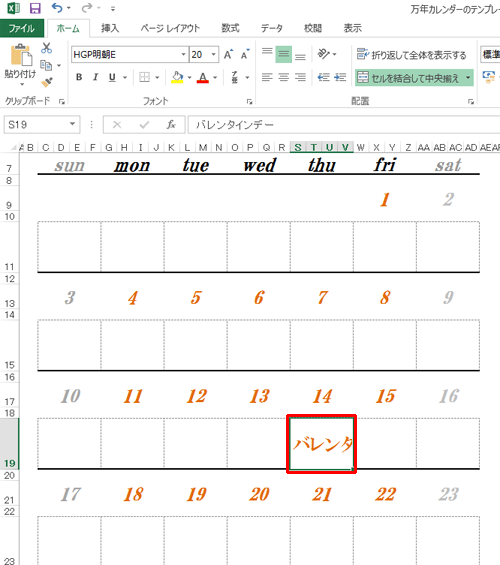500x565 pixels.
Task: Click the Copy icon
Action: click(46, 65)
